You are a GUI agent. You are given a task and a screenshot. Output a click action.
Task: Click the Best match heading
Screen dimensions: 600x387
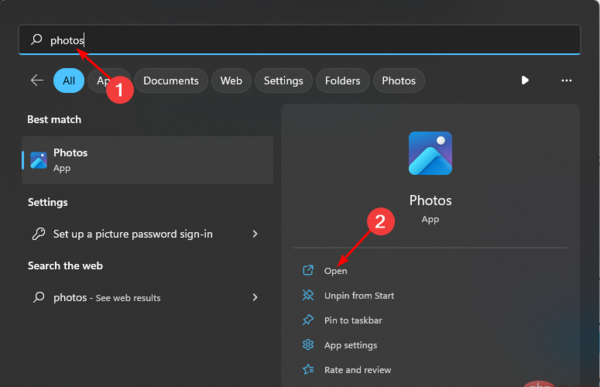(54, 119)
